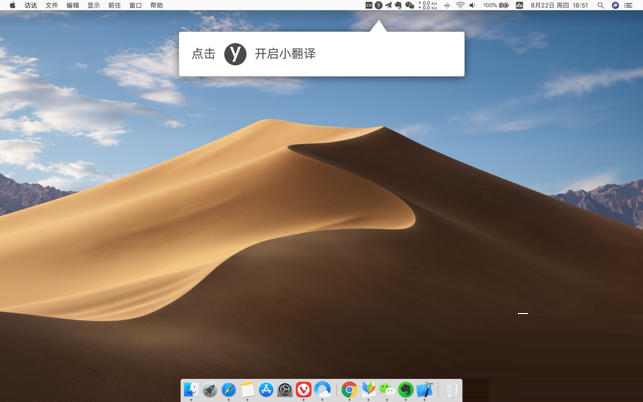
Task: Open the 编辑 menu
Action: pos(72,5)
